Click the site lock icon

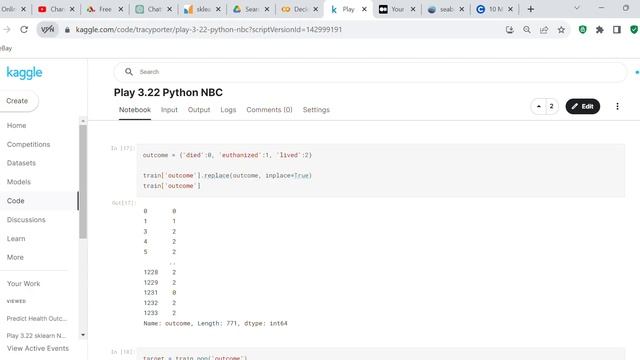coord(67,29)
